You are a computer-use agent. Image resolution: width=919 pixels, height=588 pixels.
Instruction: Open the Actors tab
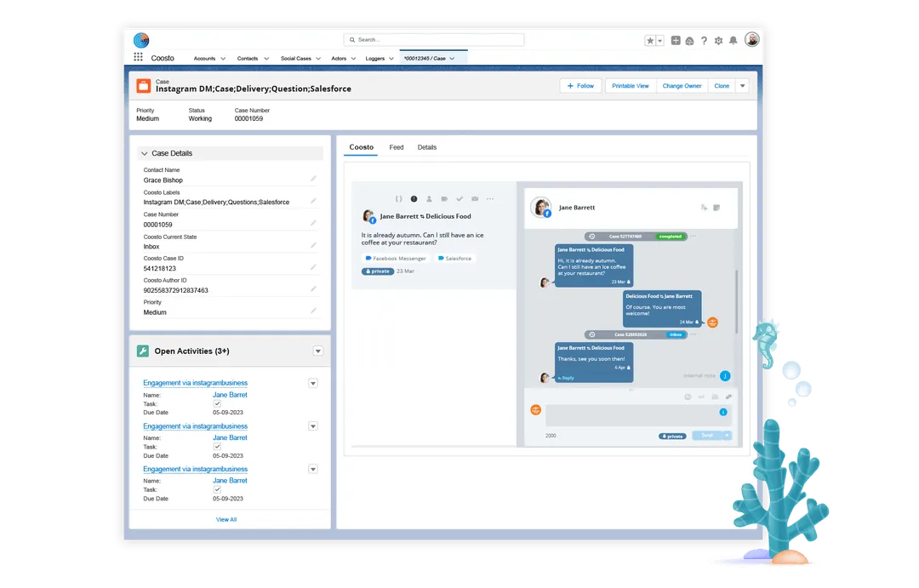point(339,59)
